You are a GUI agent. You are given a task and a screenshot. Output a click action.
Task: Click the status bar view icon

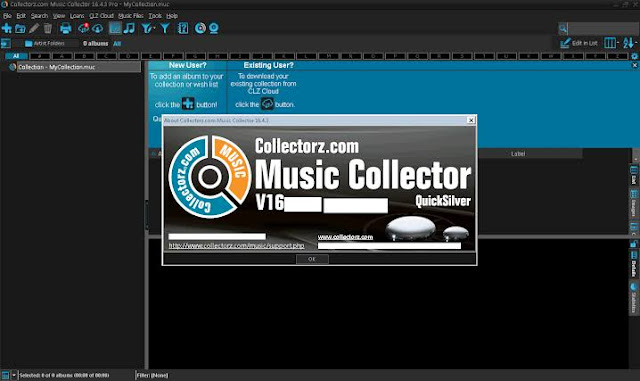click(x=5, y=375)
